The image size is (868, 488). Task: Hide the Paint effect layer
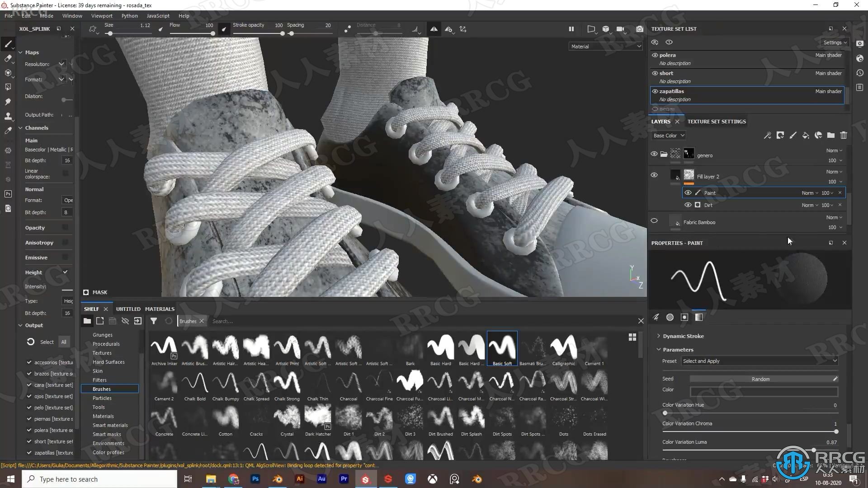pos(688,193)
